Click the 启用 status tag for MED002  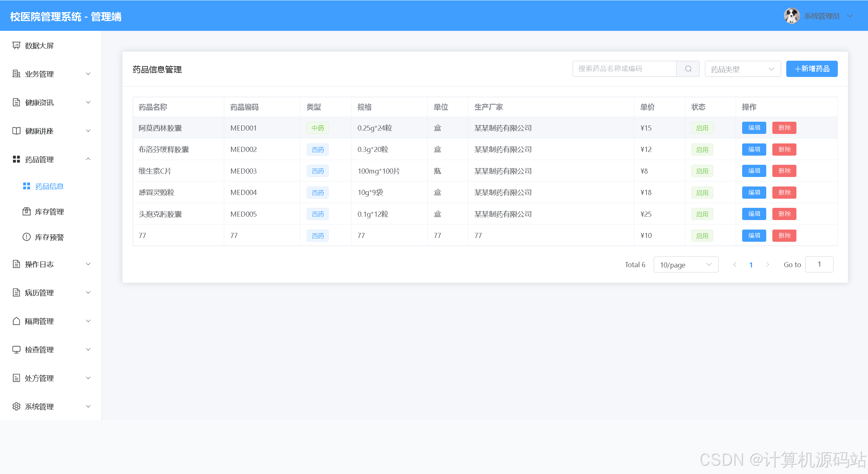tap(702, 150)
